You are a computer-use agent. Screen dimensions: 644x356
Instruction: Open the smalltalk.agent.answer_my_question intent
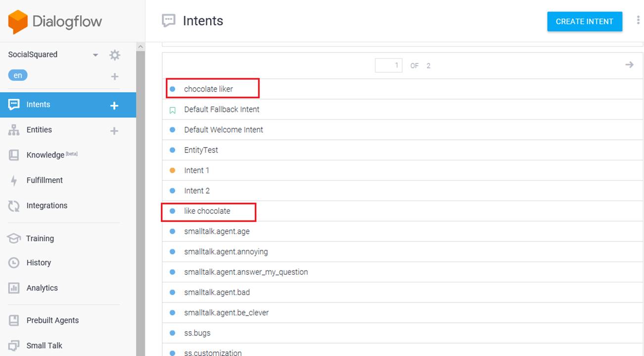click(x=246, y=272)
